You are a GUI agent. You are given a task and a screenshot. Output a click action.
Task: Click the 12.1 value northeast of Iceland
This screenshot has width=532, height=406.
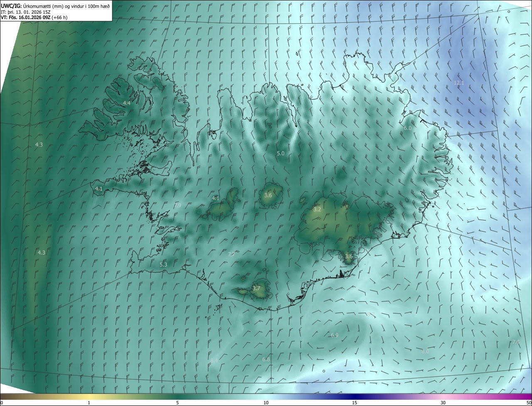coord(458,83)
